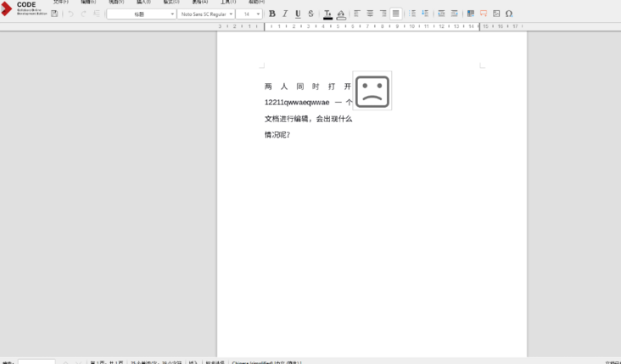Toggle Italic formatting
Screen dimensions: 621x364
tap(285, 14)
